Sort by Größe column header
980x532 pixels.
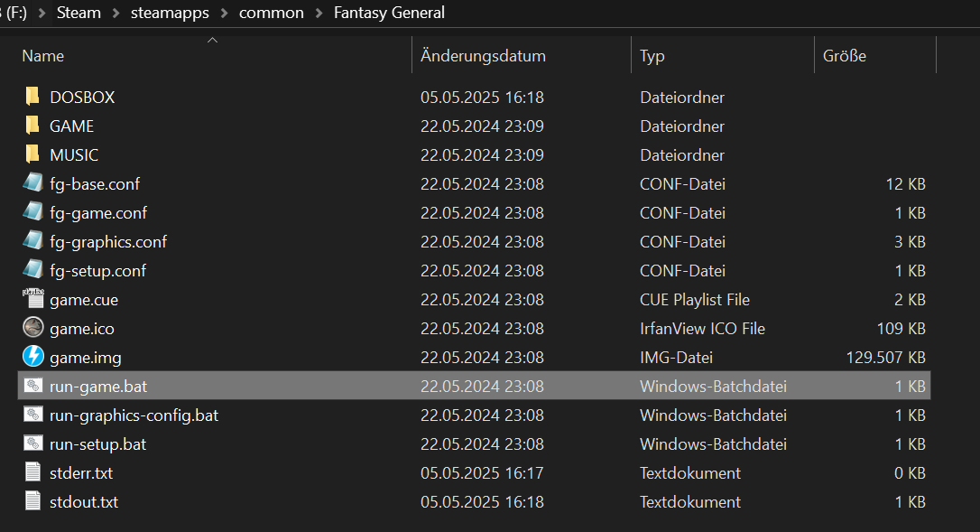click(845, 56)
